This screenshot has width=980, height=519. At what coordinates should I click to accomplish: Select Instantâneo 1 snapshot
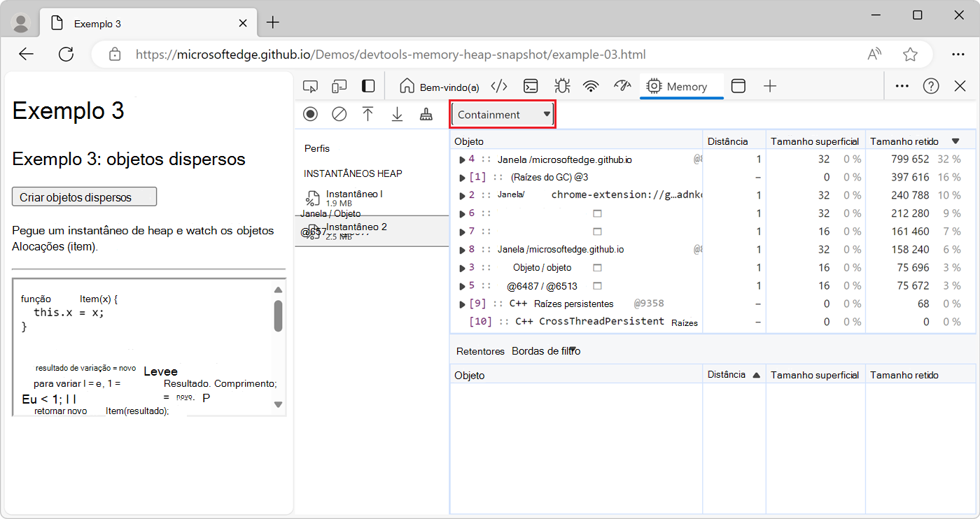coord(372,199)
